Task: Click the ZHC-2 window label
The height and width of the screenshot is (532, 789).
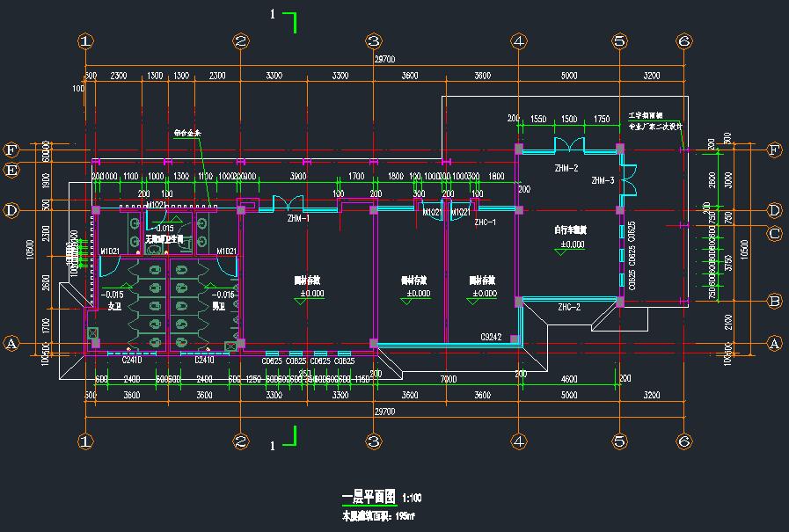Action: tap(569, 307)
